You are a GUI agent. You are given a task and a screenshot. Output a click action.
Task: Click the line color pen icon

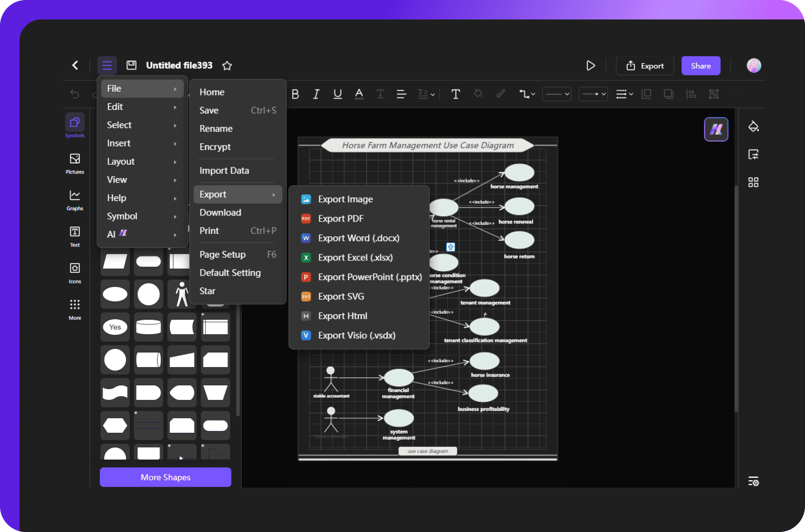click(x=501, y=94)
